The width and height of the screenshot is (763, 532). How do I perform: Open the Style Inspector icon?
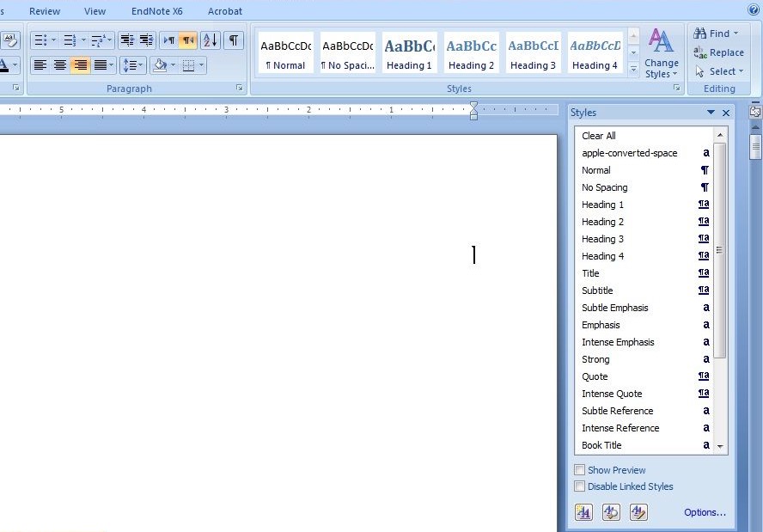(x=611, y=512)
